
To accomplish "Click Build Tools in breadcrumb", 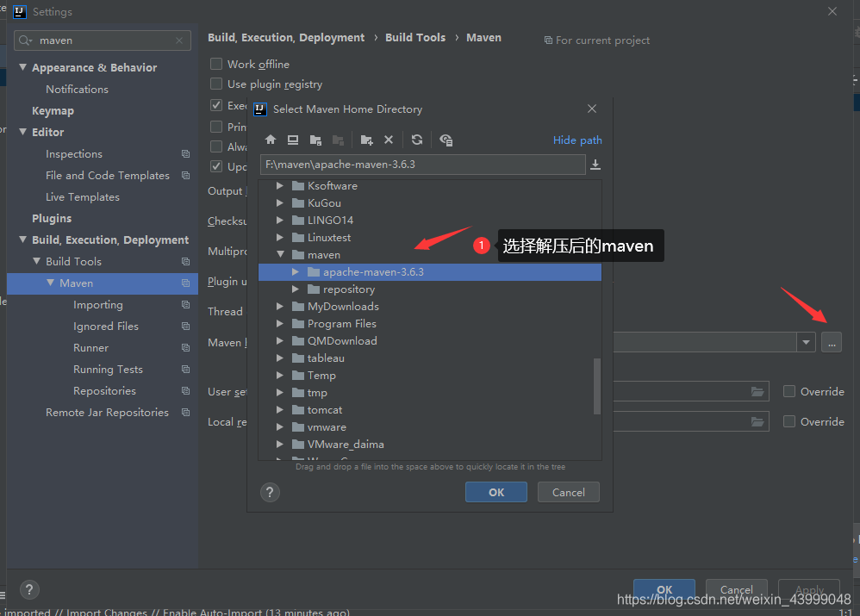I will [415, 37].
